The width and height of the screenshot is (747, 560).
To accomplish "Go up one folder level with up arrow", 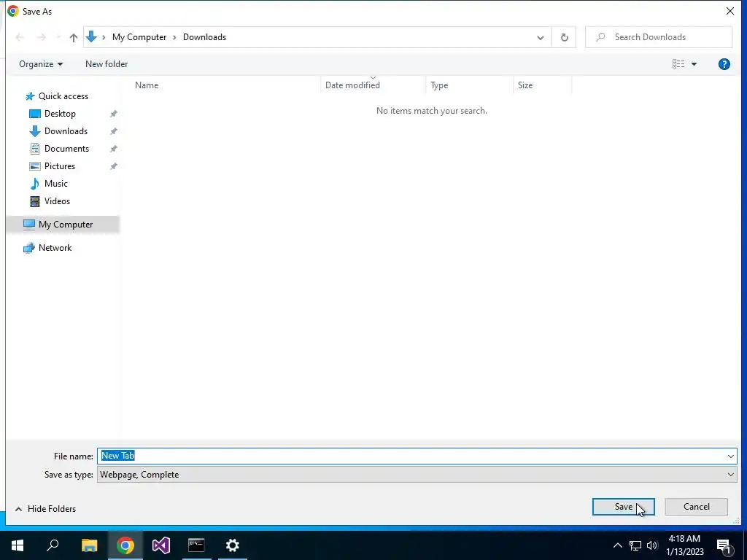I will (x=74, y=37).
